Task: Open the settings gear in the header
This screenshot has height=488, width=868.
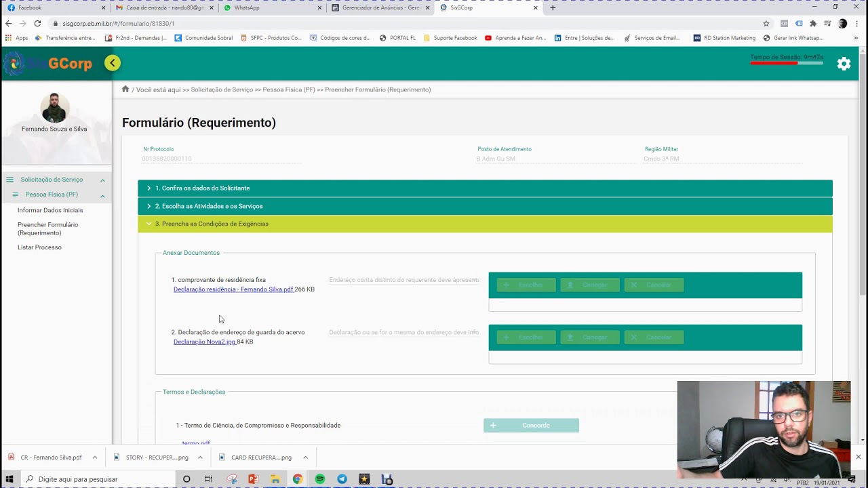Action: click(x=844, y=64)
